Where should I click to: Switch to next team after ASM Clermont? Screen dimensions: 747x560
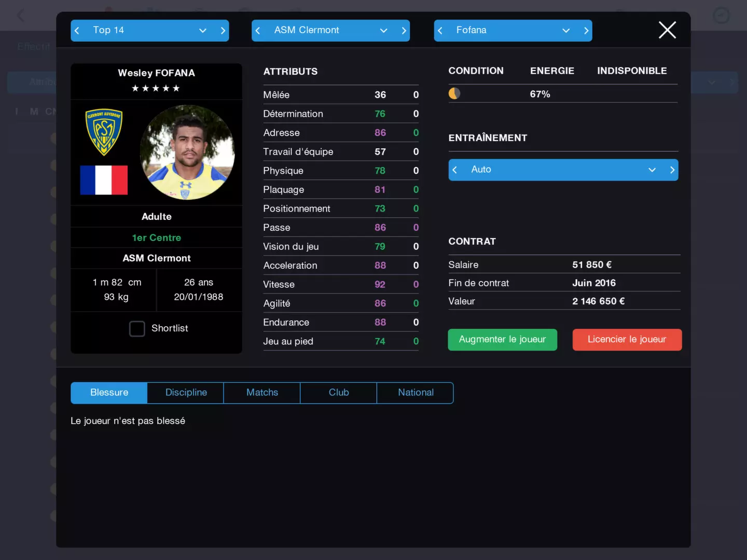tap(404, 31)
